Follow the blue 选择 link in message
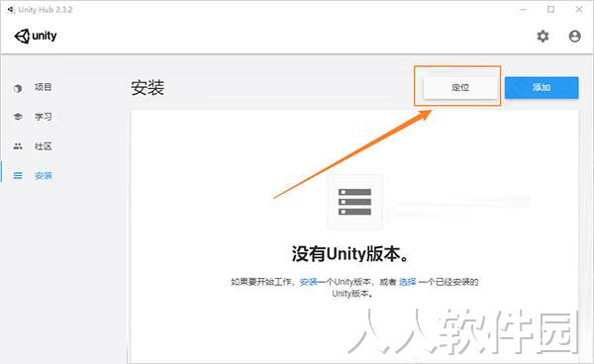Screen dimensions: 594x364 [x=408, y=282]
